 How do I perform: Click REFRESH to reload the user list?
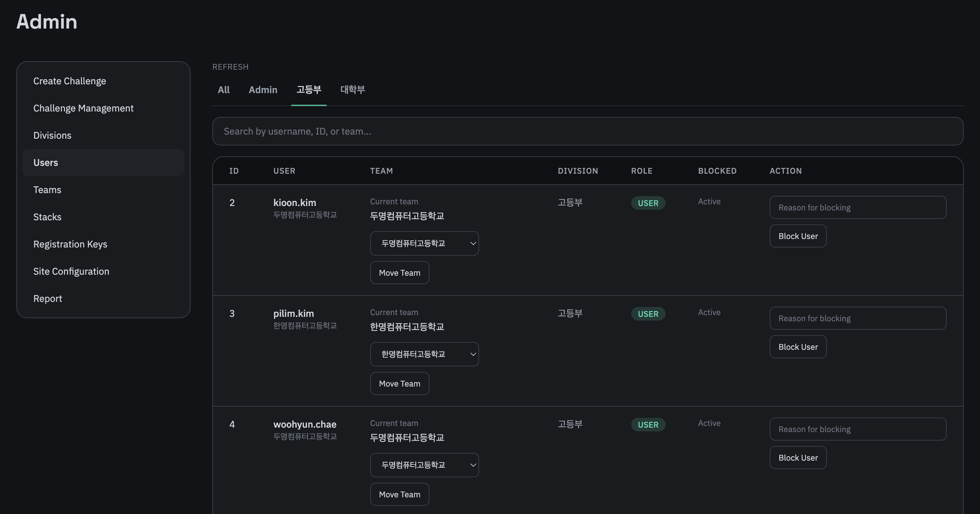(230, 67)
